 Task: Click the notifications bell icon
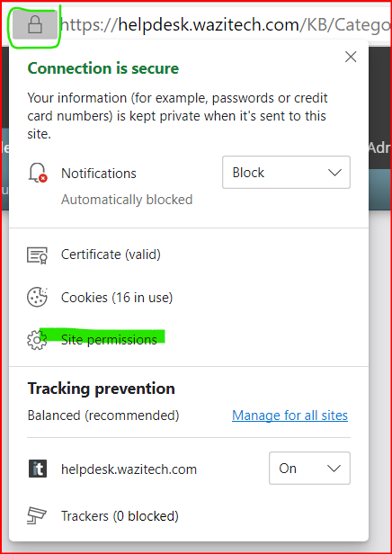point(37,173)
